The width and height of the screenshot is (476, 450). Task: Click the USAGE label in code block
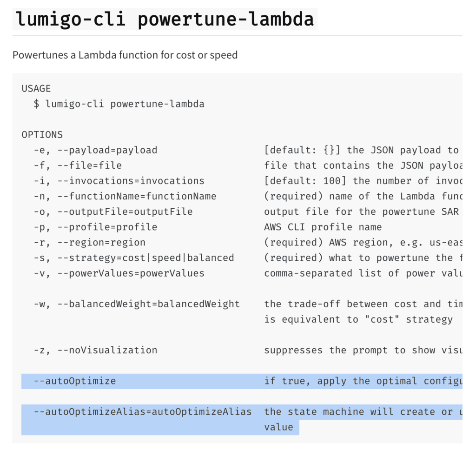(x=36, y=88)
